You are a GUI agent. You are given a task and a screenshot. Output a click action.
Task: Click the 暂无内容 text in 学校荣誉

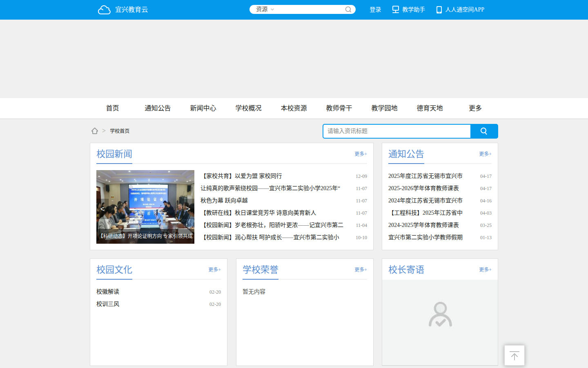254,292
